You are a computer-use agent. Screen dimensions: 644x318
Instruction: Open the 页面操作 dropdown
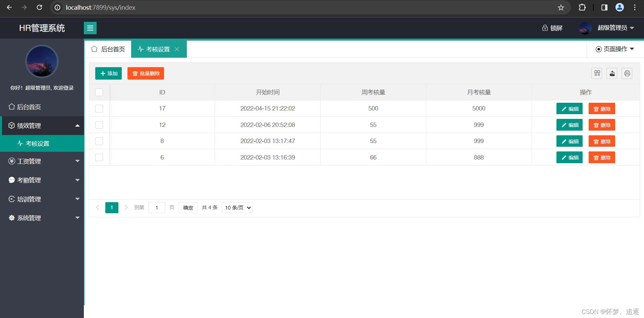pos(615,49)
